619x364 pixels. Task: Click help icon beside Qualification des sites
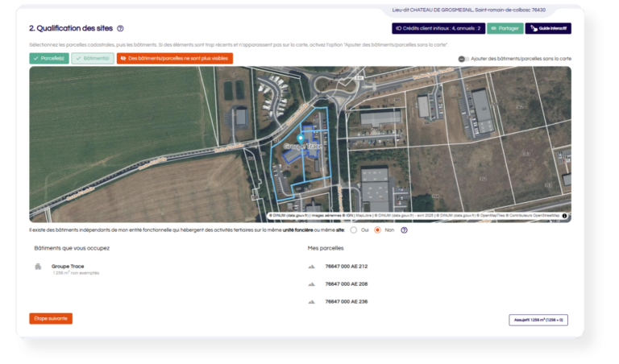120,28
